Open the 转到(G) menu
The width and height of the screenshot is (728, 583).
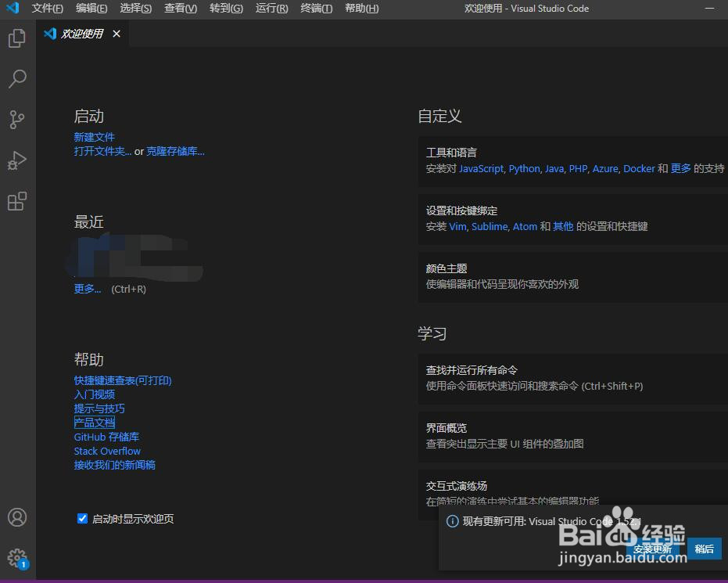[x=226, y=9]
